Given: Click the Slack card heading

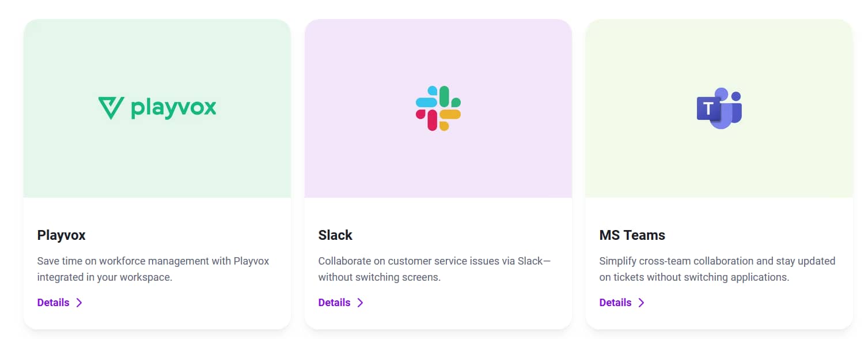Looking at the screenshot, I should click(x=335, y=235).
